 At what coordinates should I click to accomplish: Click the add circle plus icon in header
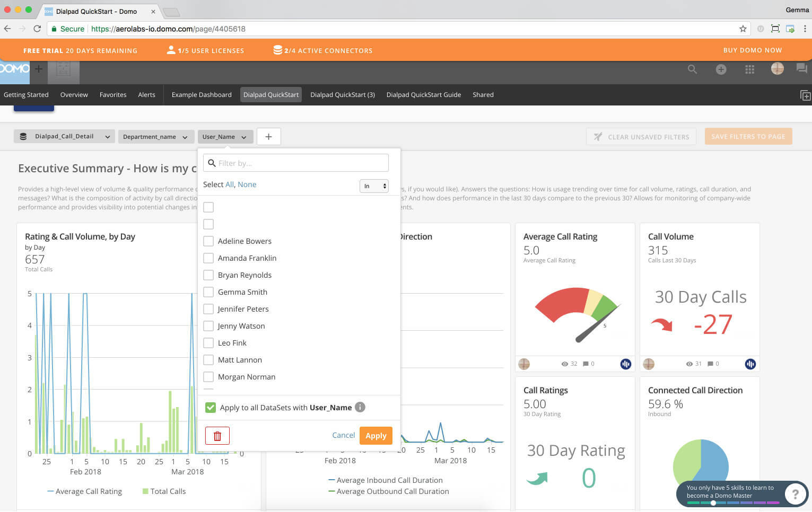tap(721, 69)
